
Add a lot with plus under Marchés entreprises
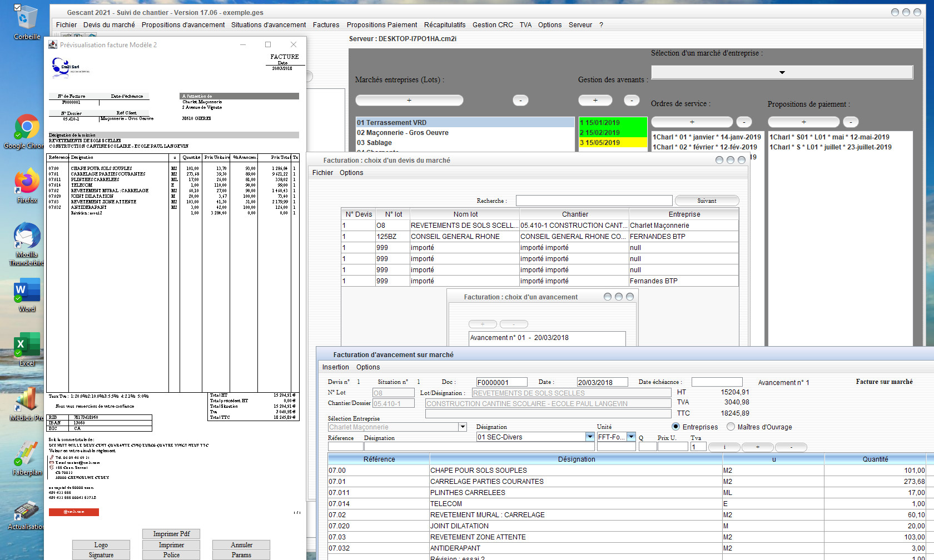(409, 100)
